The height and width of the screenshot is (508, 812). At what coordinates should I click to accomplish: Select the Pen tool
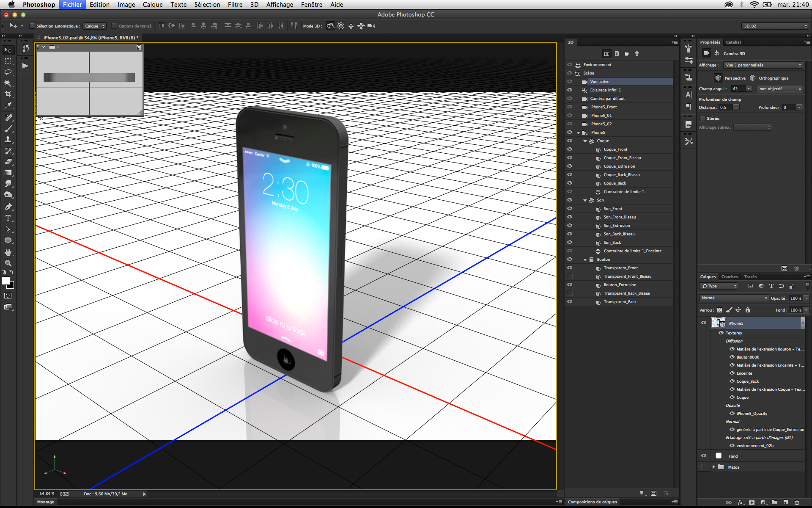(8, 207)
